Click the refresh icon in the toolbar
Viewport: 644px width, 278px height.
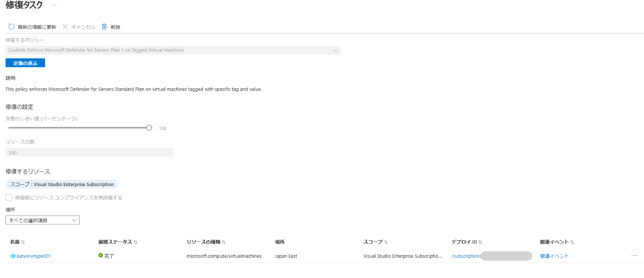(x=11, y=27)
